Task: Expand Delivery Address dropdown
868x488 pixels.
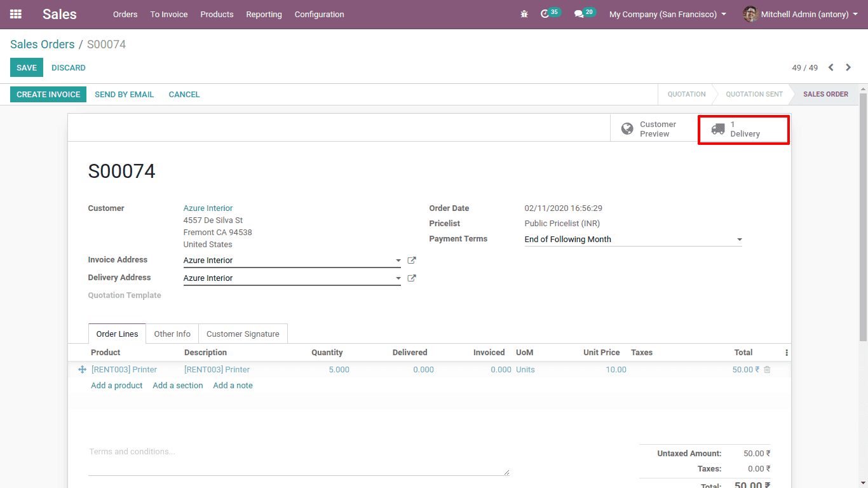Action: [x=398, y=278]
